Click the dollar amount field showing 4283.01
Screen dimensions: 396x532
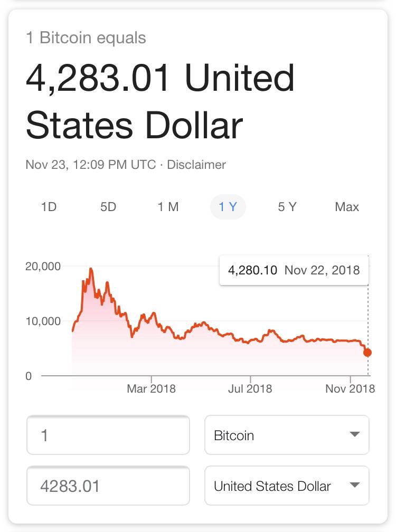108,486
